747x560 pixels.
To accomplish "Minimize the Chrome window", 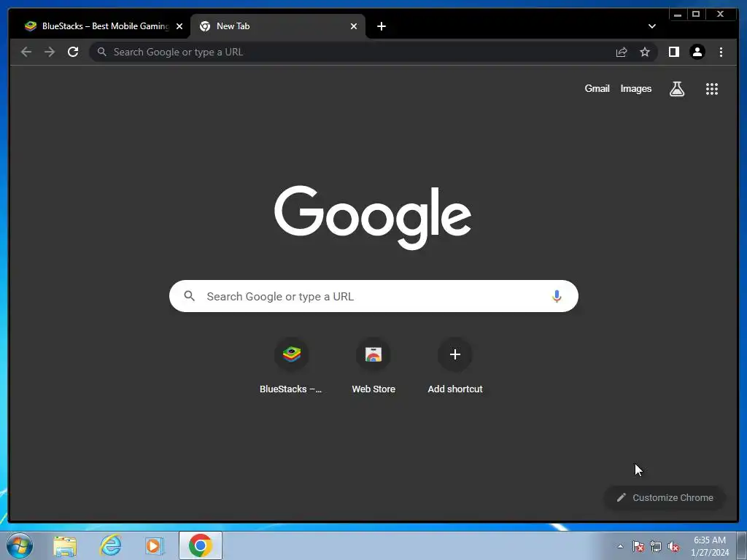I will click(x=678, y=15).
